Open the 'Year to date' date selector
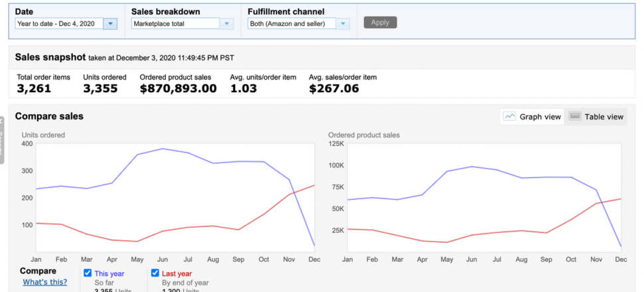644x292 pixels. [59, 23]
